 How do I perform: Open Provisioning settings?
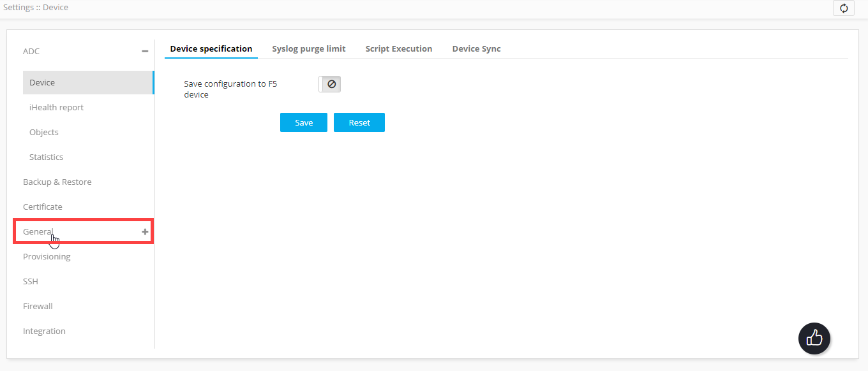[x=47, y=257]
